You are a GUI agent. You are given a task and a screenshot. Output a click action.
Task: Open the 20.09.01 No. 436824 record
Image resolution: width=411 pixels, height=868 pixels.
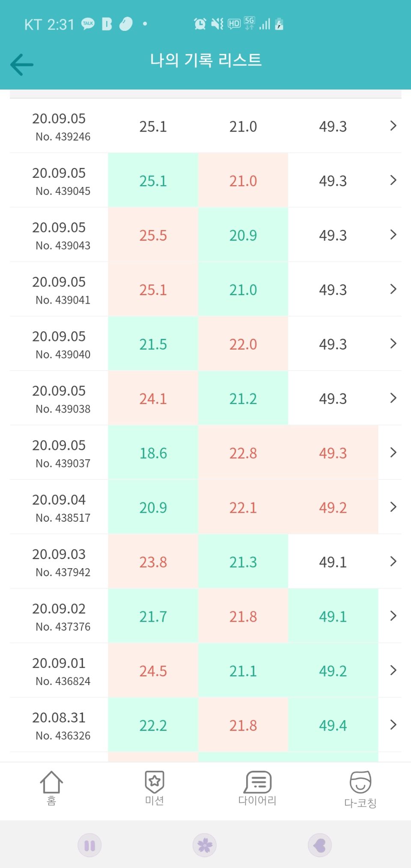[205, 670]
